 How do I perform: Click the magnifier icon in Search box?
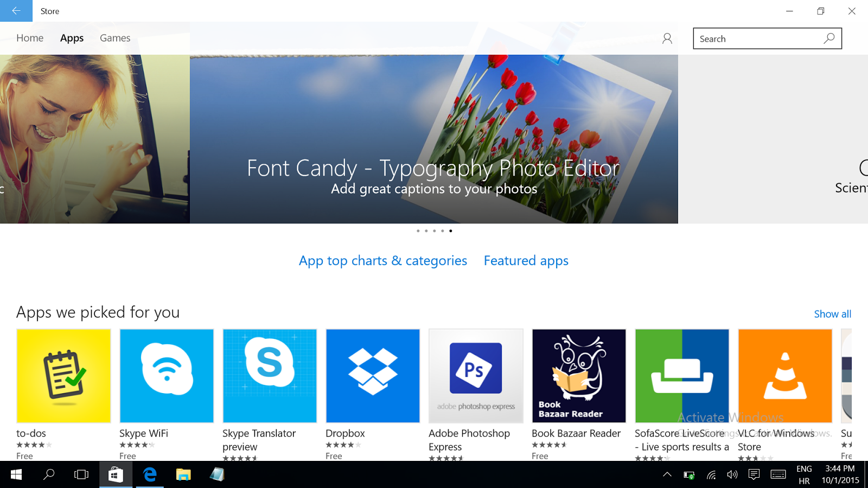[x=828, y=38]
